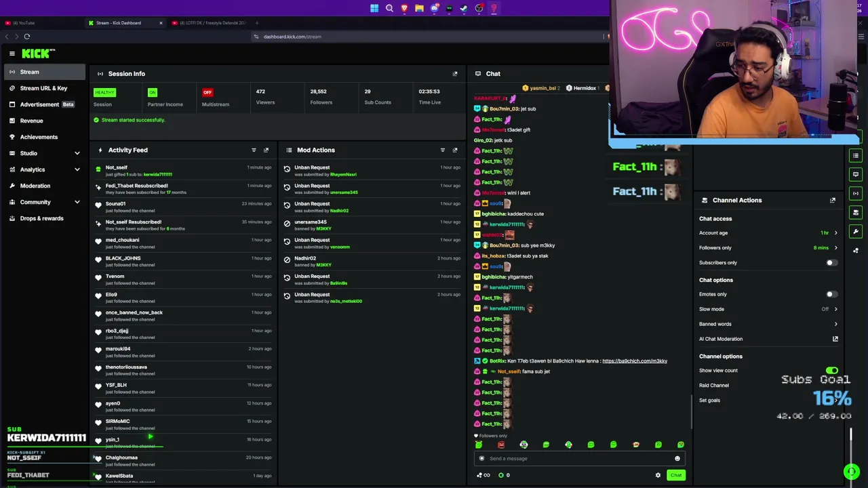Select Stream in the sidebar
Viewport: 868px width, 488px height.
43,72
